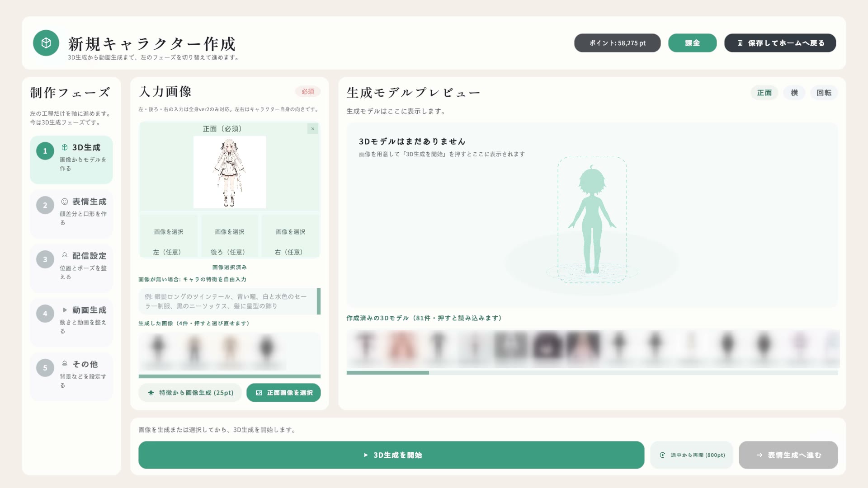Click the その他 phase icon

[x=65, y=364]
